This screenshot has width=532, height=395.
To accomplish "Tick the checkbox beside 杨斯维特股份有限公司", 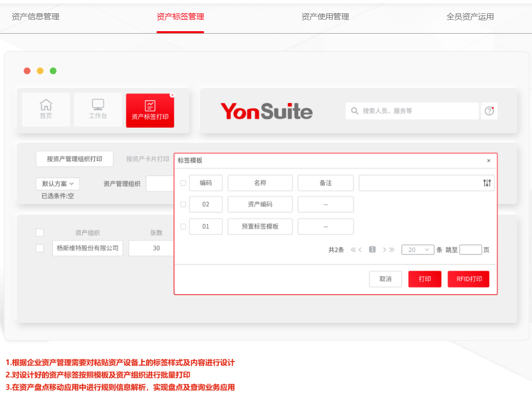I will pos(40,248).
